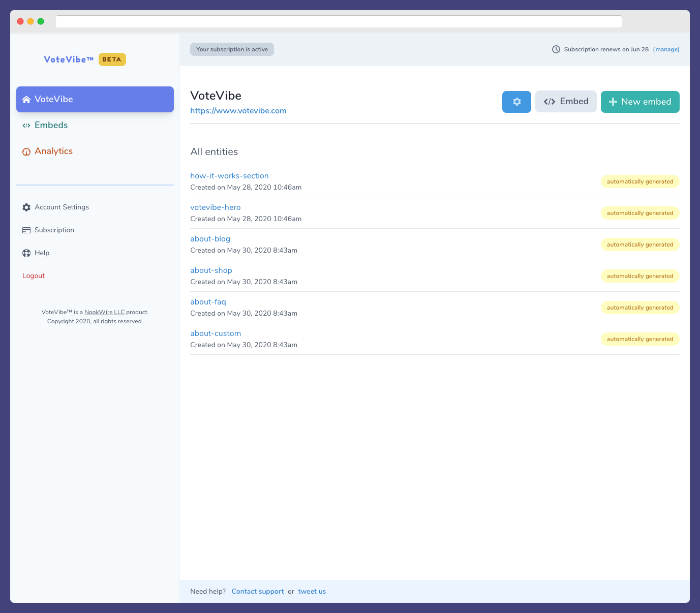Click the VoteVibe logo in the sidebar
The height and width of the screenshot is (613, 700).
tap(69, 59)
